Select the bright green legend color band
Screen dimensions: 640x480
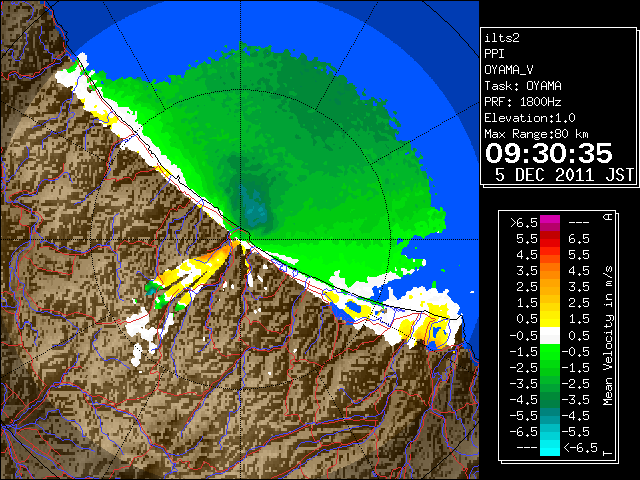pyautogui.click(x=550, y=352)
